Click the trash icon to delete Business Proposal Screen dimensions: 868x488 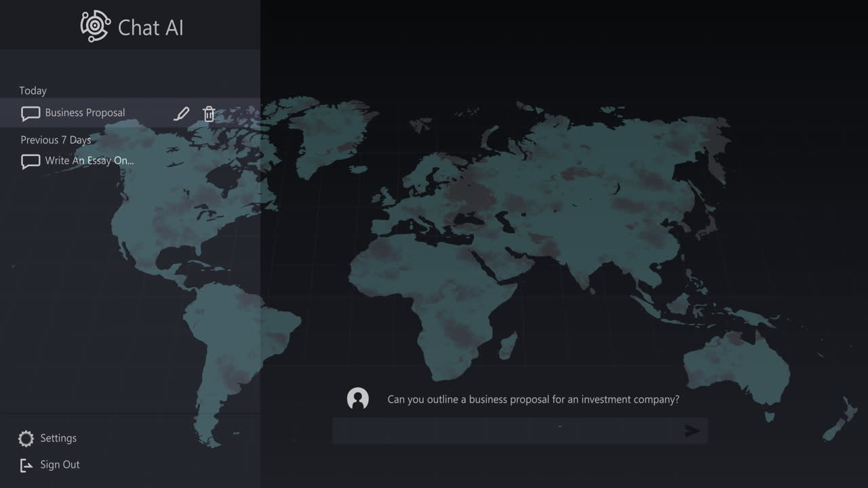pyautogui.click(x=209, y=113)
